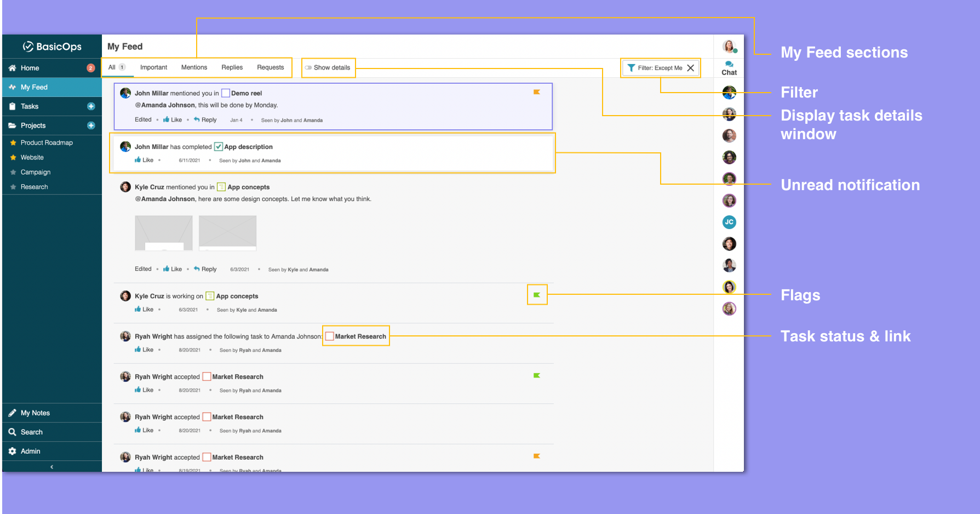The width and height of the screenshot is (980, 514).
Task: Toggle the Show details switch
Action: 308,68
